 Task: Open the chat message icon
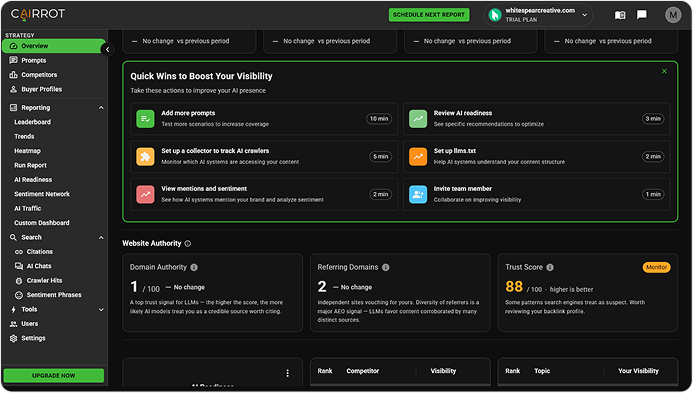coord(642,15)
